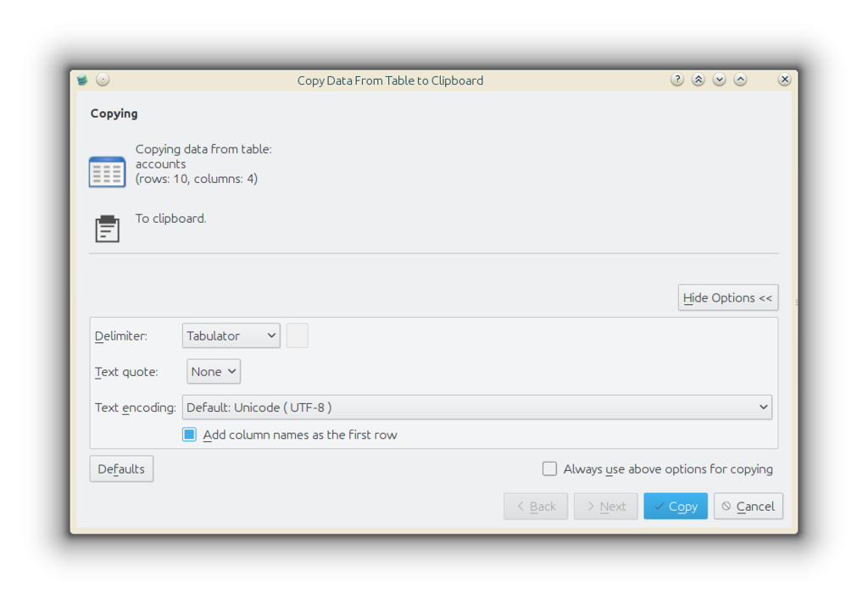Reset settings with Defaults button
Screen dimensions: 868x604
[121, 469]
